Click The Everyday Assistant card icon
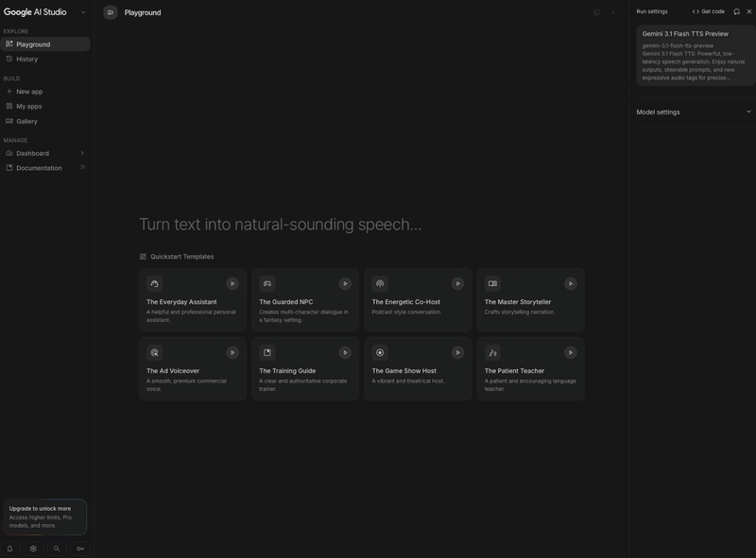756x558 pixels. click(x=154, y=283)
